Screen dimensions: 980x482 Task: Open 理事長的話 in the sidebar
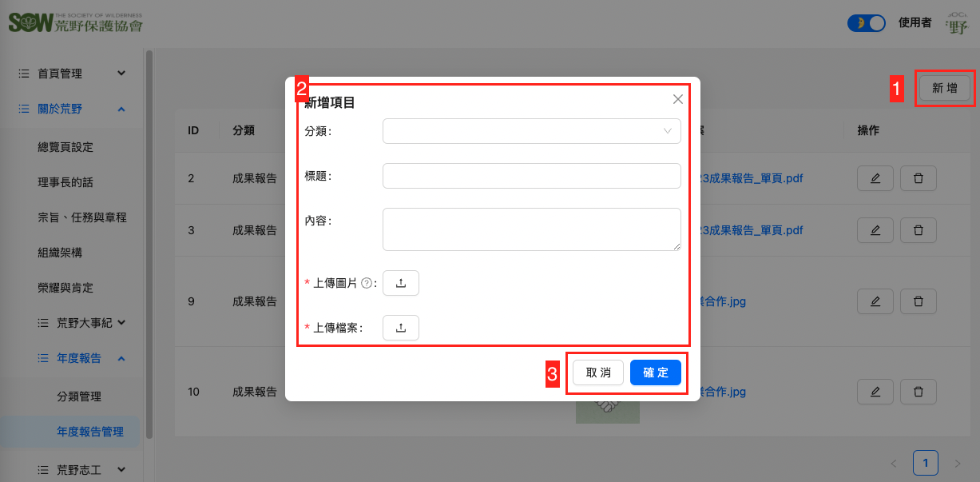[x=65, y=182]
